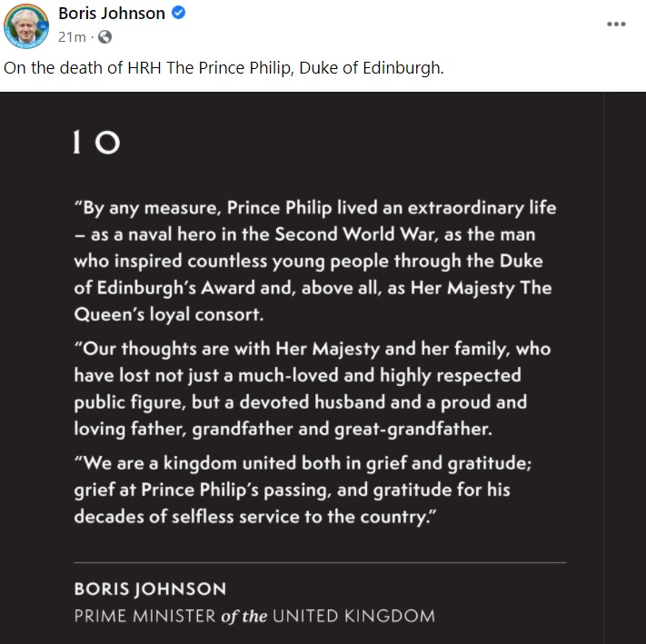
Task: Click the globe public audience icon
Action: (x=104, y=37)
